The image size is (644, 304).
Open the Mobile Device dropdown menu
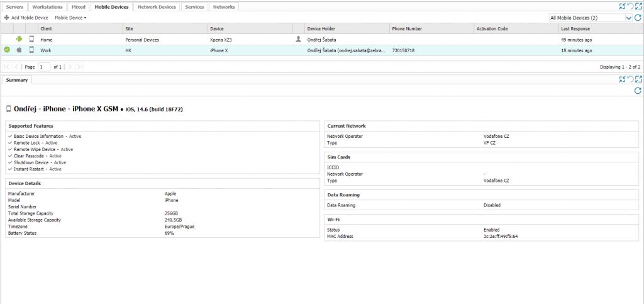pyautogui.click(x=70, y=18)
